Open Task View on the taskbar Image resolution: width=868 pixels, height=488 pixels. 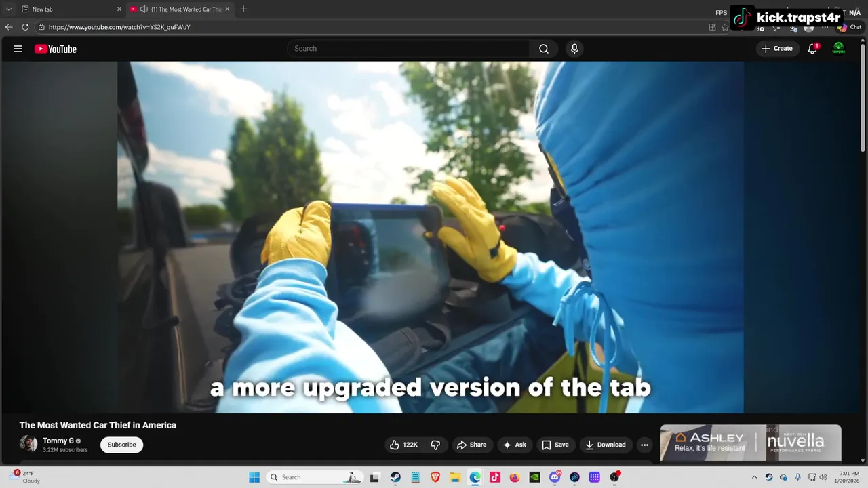click(374, 477)
